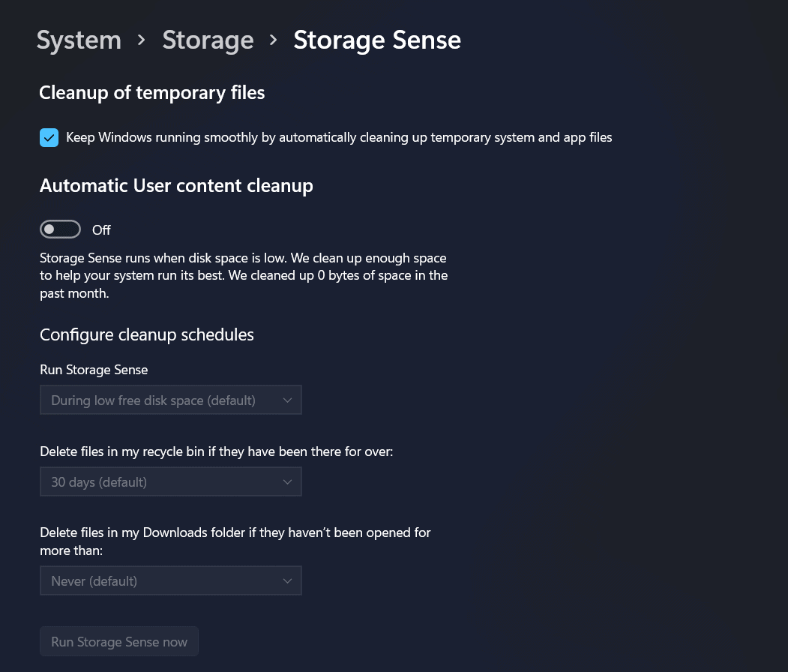Click the 'Keep Windows running smoothly' checkbox label

point(339,138)
